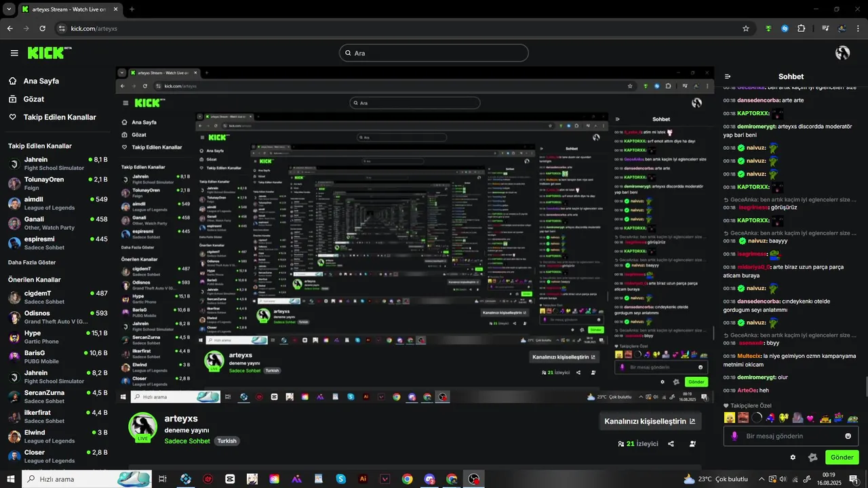
Task: Insert the yellow duck follower emote
Action: pyautogui.click(x=730, y=418)
